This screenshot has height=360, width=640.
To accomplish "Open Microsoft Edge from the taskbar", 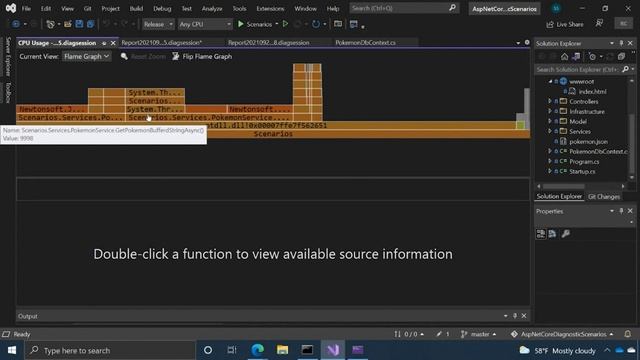I will pyautogui.click(x=258, y=350).
